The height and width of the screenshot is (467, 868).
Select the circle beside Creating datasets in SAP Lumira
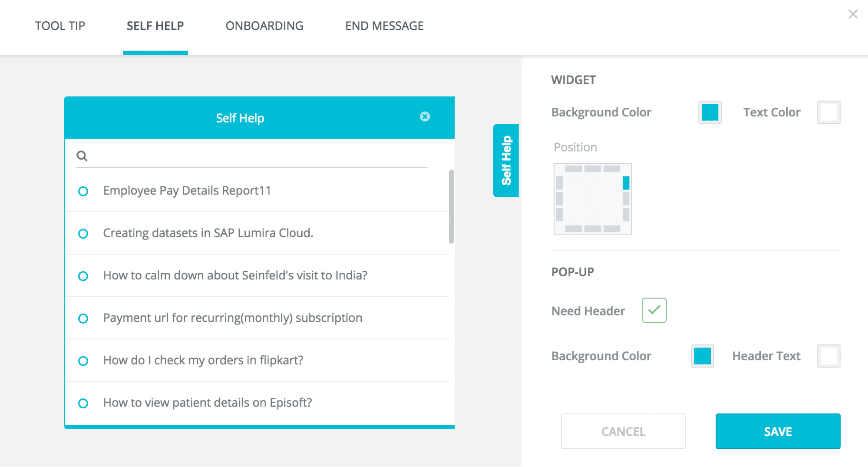[x=83, y=234]
